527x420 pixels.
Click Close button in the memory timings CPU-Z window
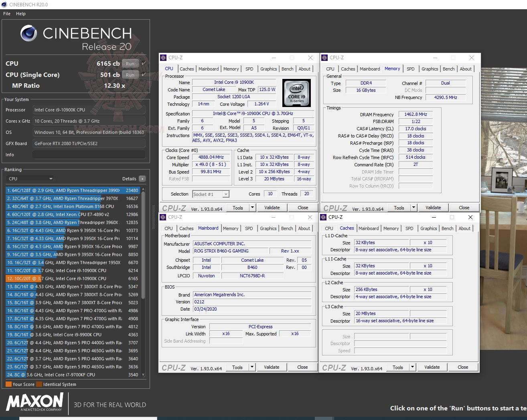click(464, 208)
